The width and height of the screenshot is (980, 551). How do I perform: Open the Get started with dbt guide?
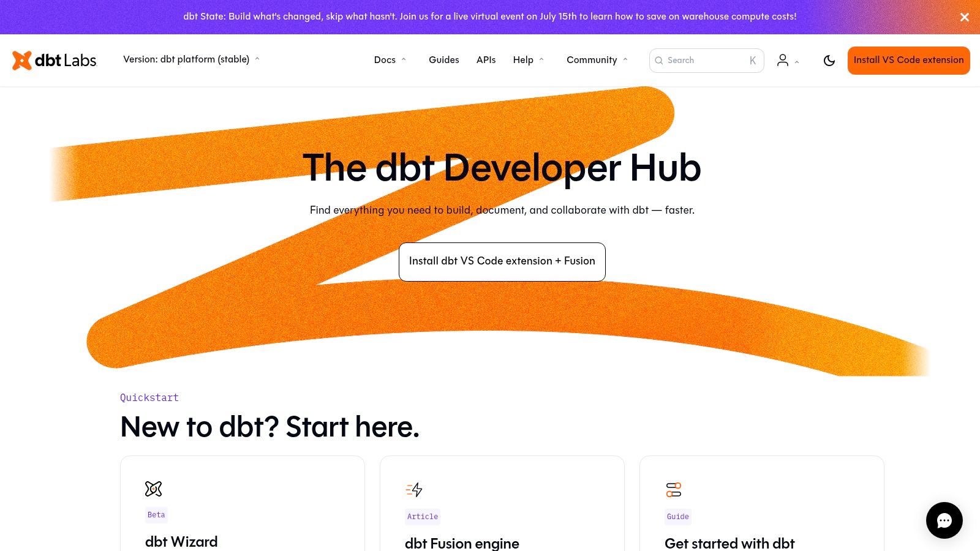pyautogui.click(x=729, y=544)
